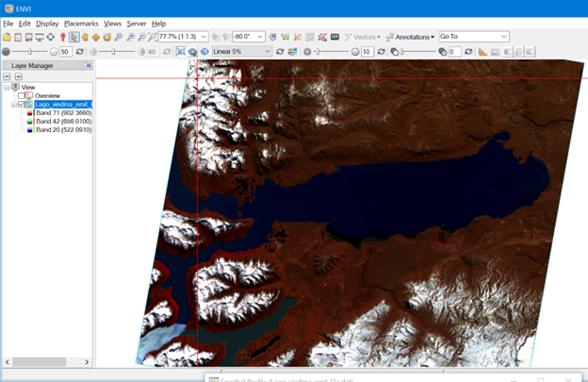Click Stretch on Full Extent globe icon
The width and height of the screenshot is (588, 382).
(204, 52)
